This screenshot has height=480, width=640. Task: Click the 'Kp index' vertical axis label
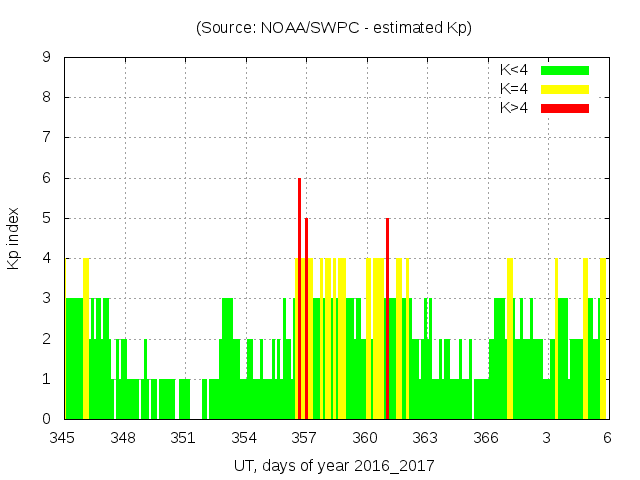click(x=14, y=238)
